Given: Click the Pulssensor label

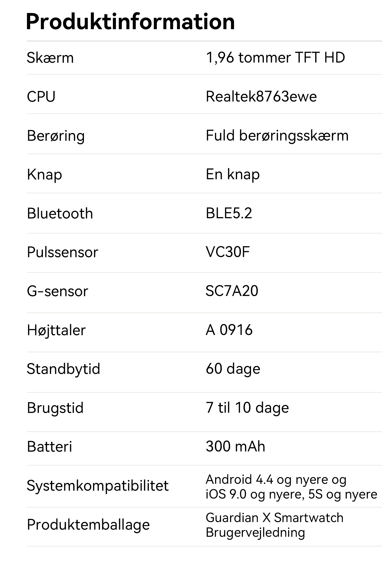Looking at the screenshot, I should pyautogui.click(x=62, y=252).
